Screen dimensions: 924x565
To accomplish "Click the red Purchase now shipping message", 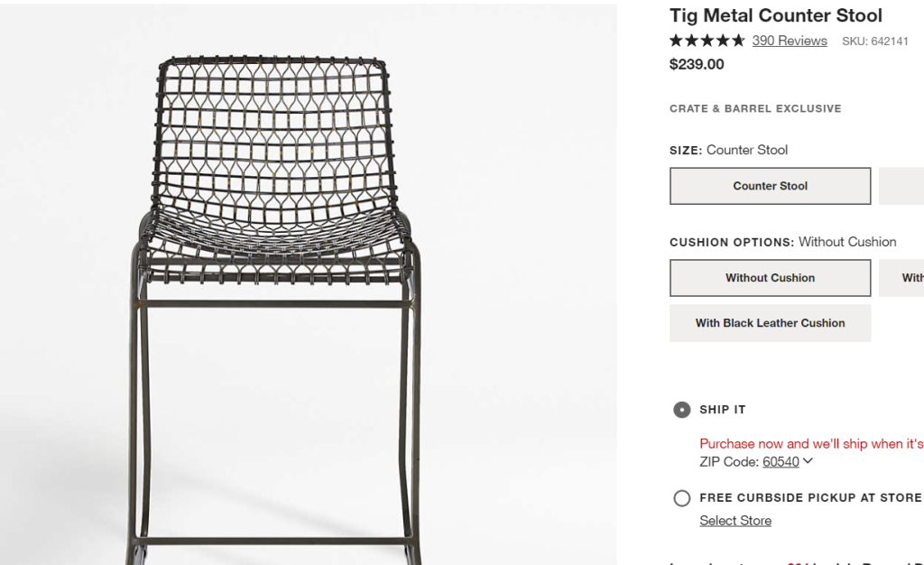I will click(x=811, y=444).
